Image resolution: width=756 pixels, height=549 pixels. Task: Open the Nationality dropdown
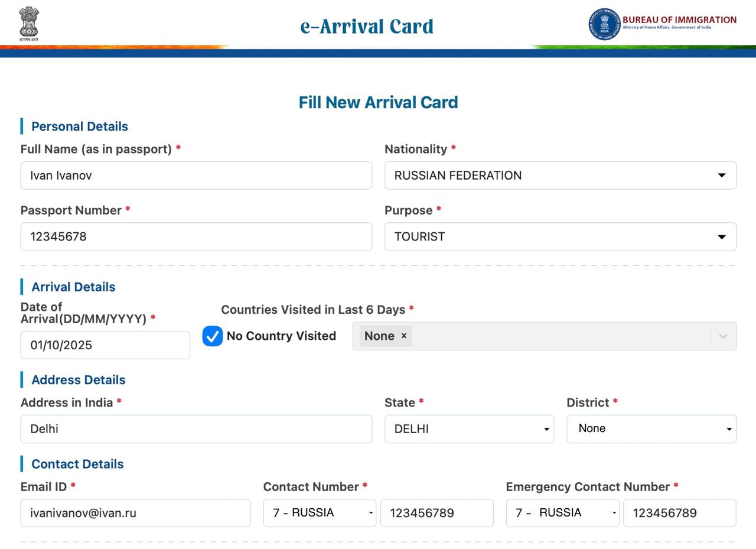560,176
